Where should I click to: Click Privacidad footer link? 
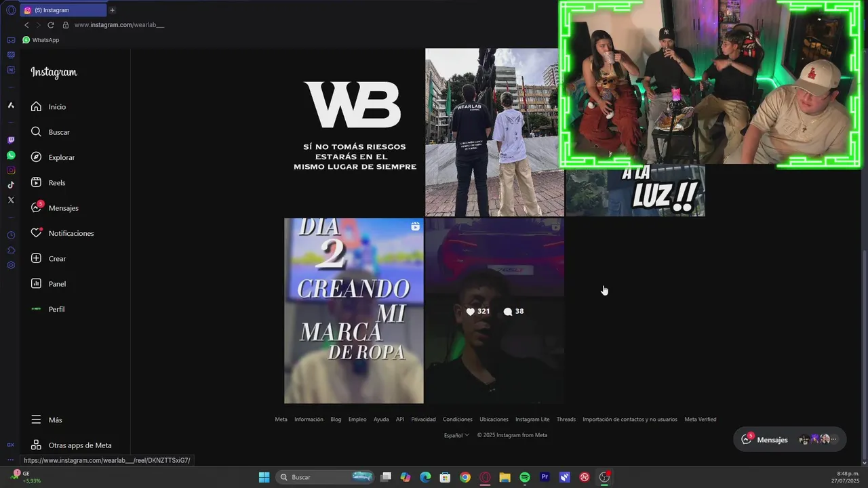click(423, 420)
